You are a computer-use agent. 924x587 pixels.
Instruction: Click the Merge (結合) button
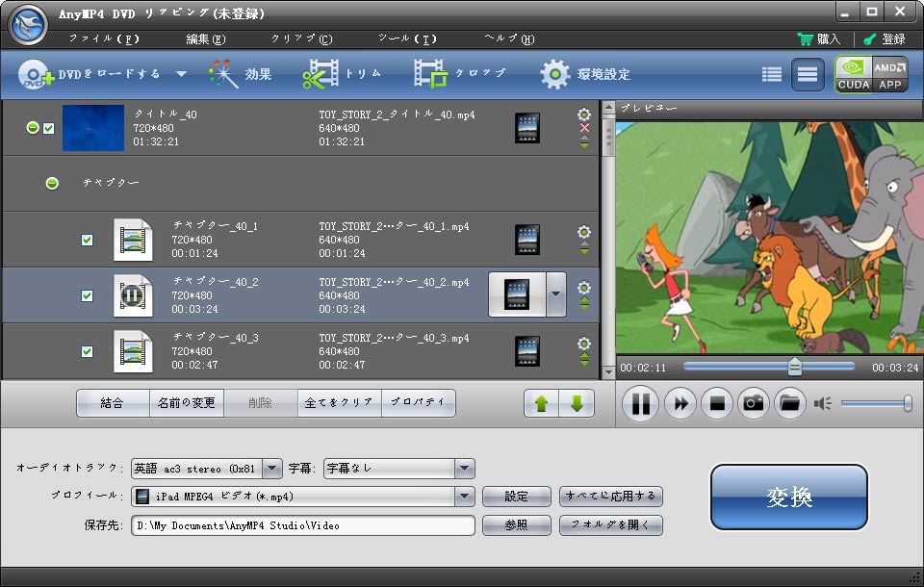click(x=113, y=403)
